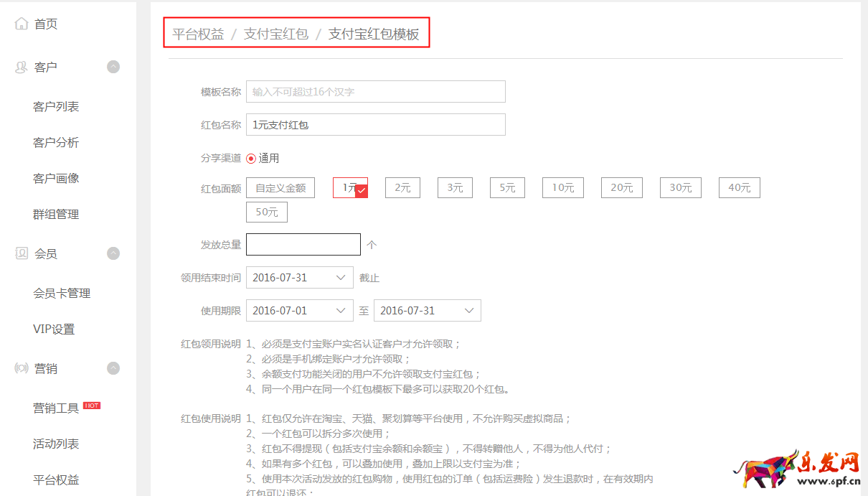Viewport: 868px width, 496px height.
Task: Click the 自定义金额 button
Action: pos(280,187)
